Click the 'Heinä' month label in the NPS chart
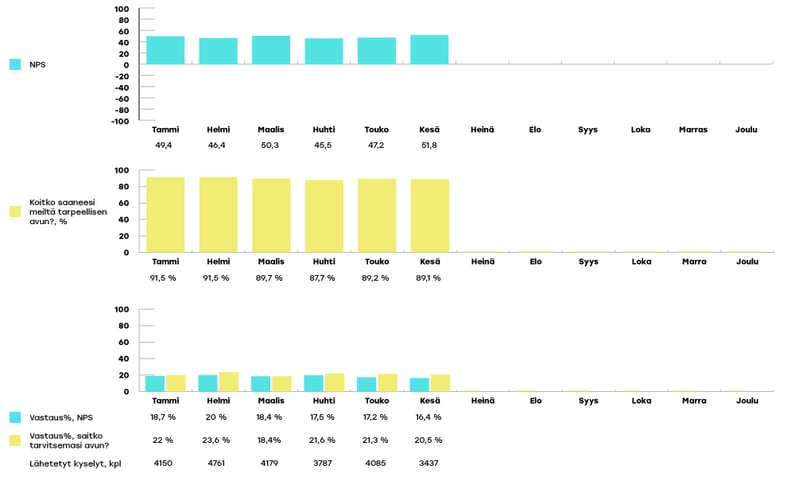 coord(482,130)
